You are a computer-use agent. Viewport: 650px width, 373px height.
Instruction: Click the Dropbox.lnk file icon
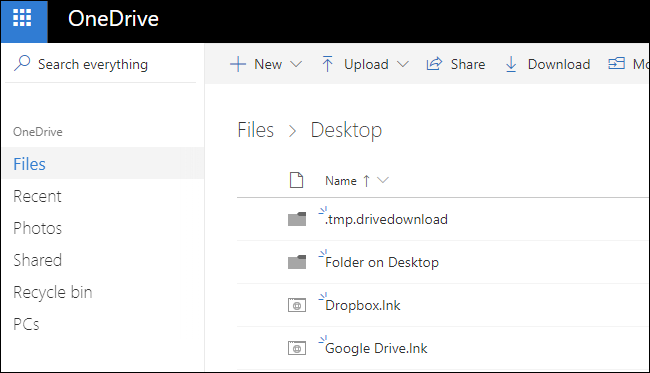(x=297, y=305)
